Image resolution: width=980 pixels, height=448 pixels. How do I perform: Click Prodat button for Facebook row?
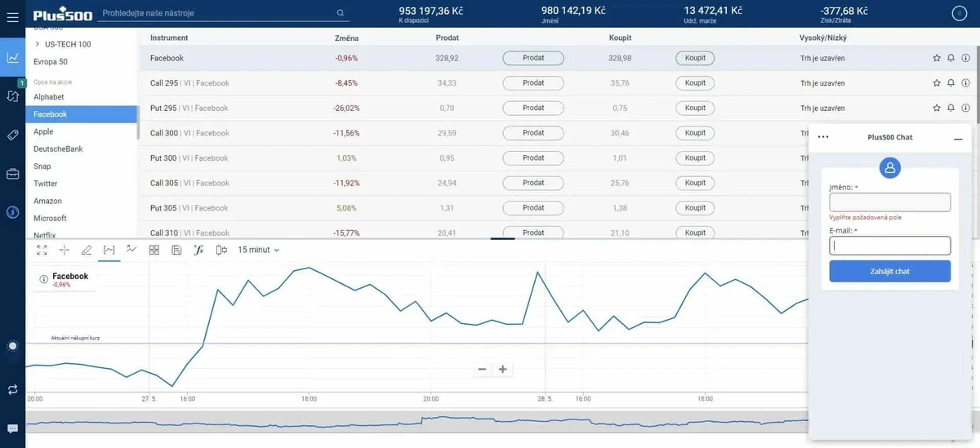(x=533, y=58)
